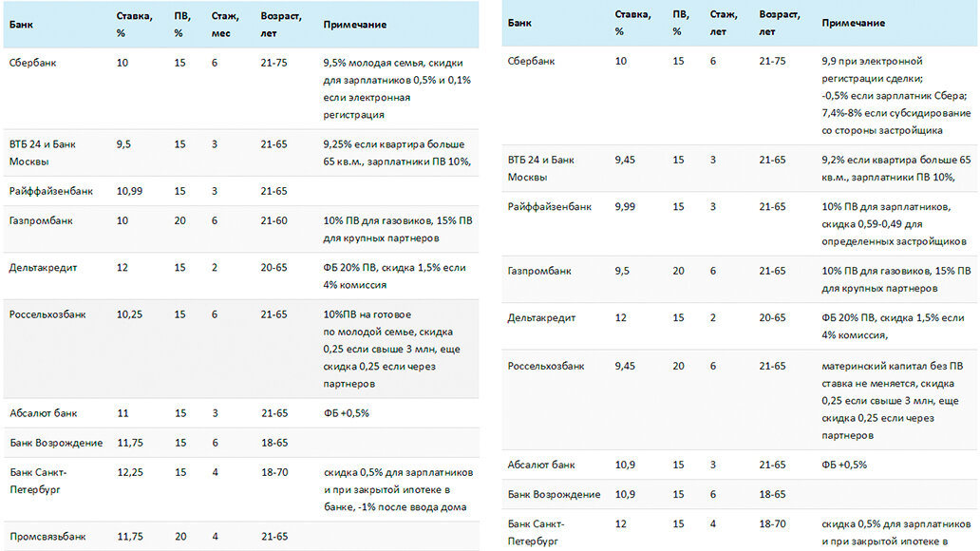
Task: Click the 'Возраст, лет' header beside 'Стаж, мес'
Action: 281,25
